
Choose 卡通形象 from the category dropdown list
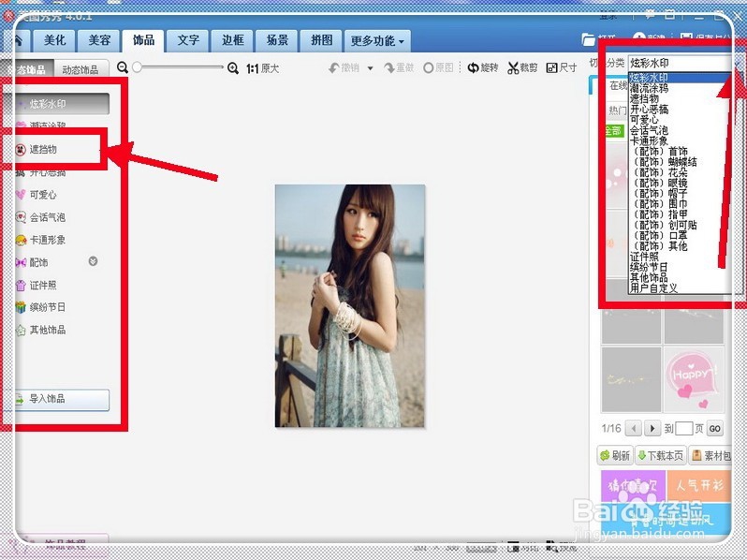(649, 140)
